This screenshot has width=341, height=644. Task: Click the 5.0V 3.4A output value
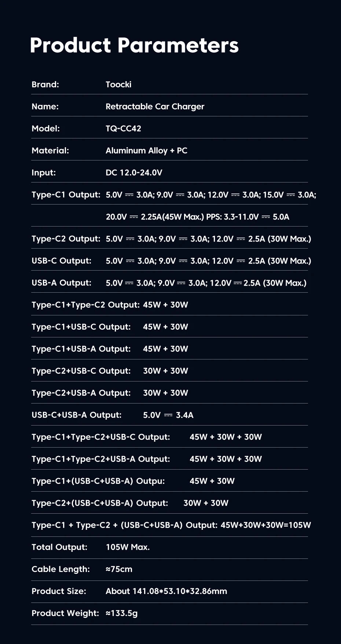pyautogui.click(x=168, y=415)
